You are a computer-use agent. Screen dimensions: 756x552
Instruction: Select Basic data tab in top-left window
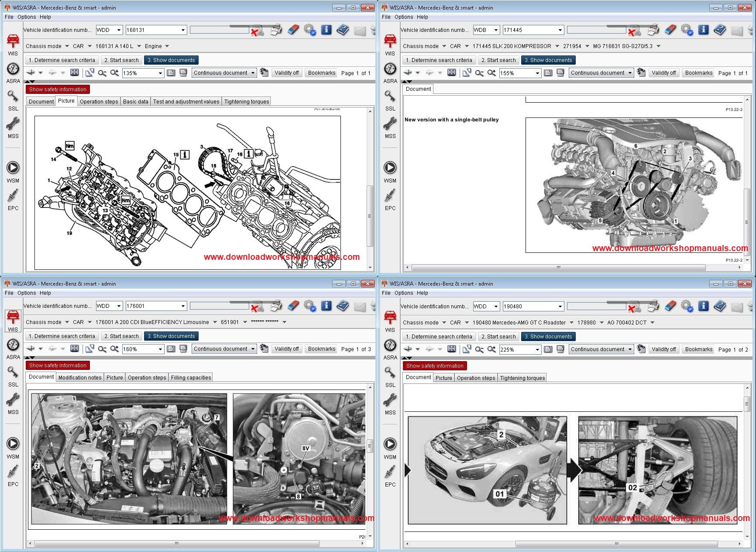[136, 101]
